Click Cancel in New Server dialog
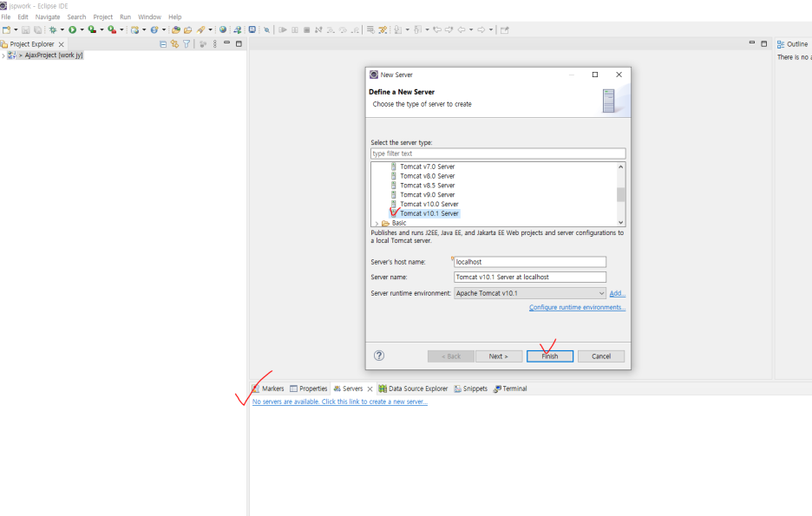The image size is (812, 516). [601, 356]
